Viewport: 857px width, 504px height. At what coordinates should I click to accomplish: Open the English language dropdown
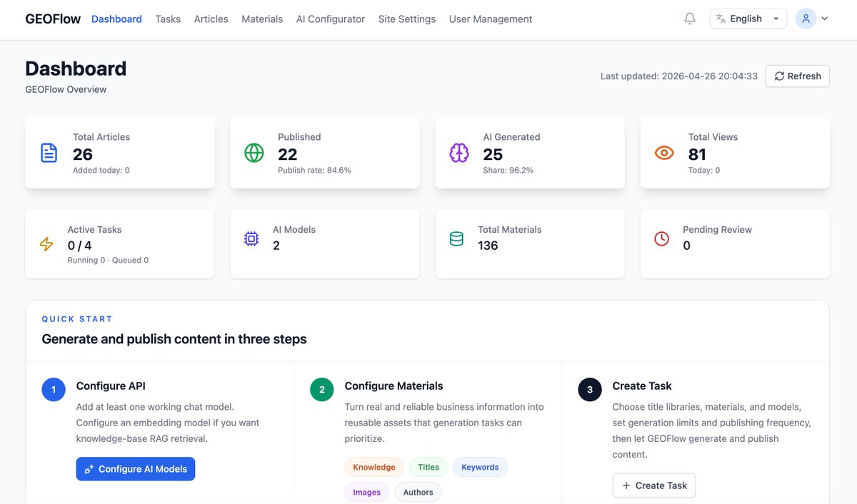click(748, 19)
